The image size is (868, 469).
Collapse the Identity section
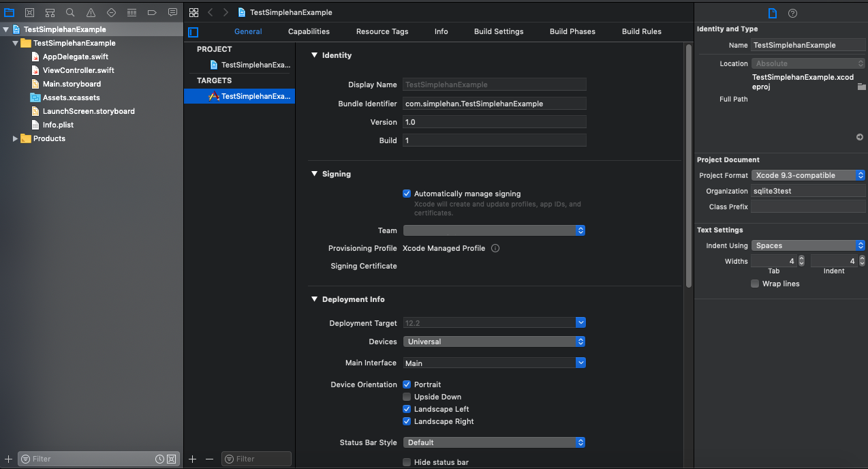click(314, 55)
